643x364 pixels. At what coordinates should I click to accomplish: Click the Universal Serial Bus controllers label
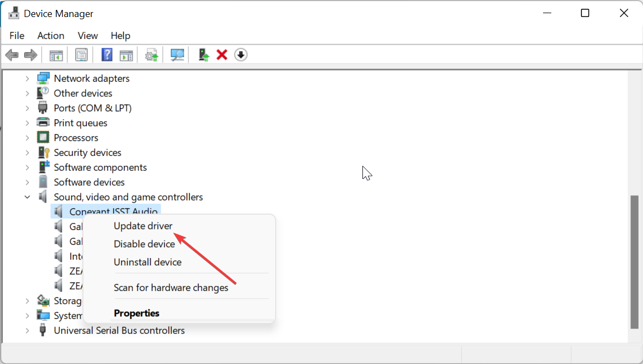coord(119,331)
